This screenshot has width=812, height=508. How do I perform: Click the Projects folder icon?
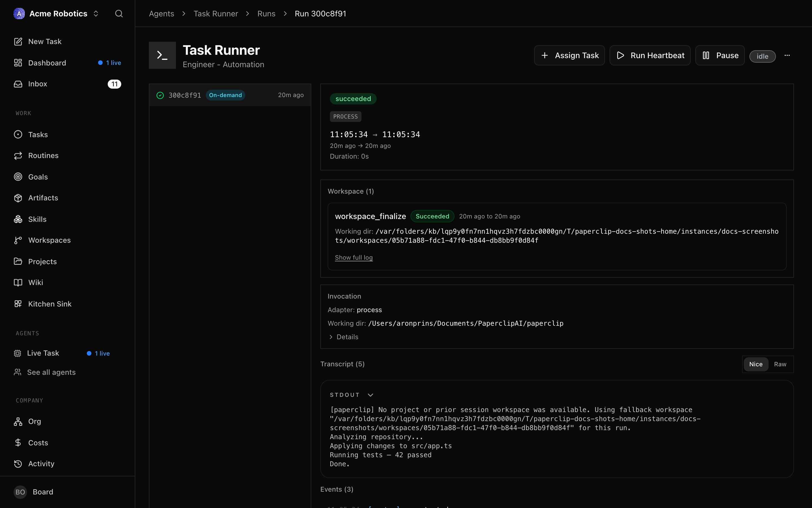pos(18,261)
